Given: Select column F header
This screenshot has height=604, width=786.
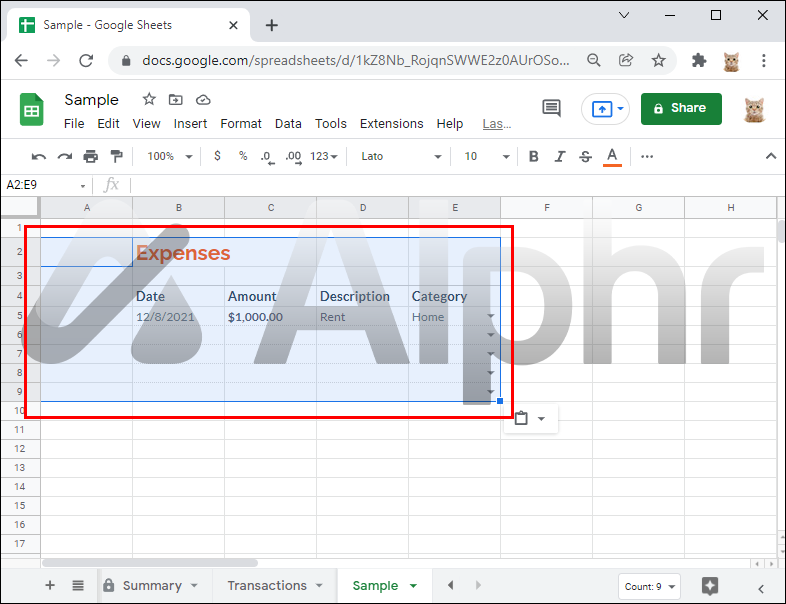Looking at the screenshot, I should [x=546, y=208].
